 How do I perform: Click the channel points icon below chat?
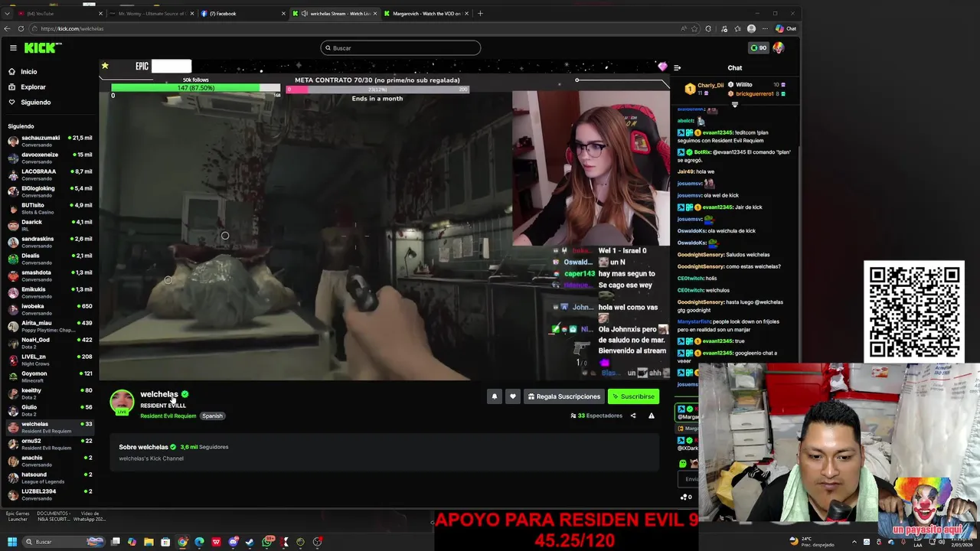(684, 497)
